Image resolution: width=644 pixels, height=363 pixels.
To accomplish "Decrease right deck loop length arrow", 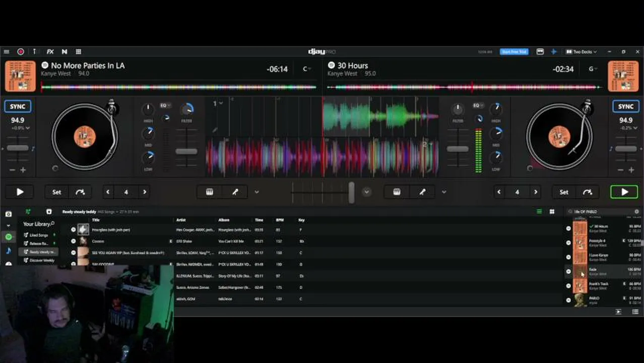I will (499, 192).
